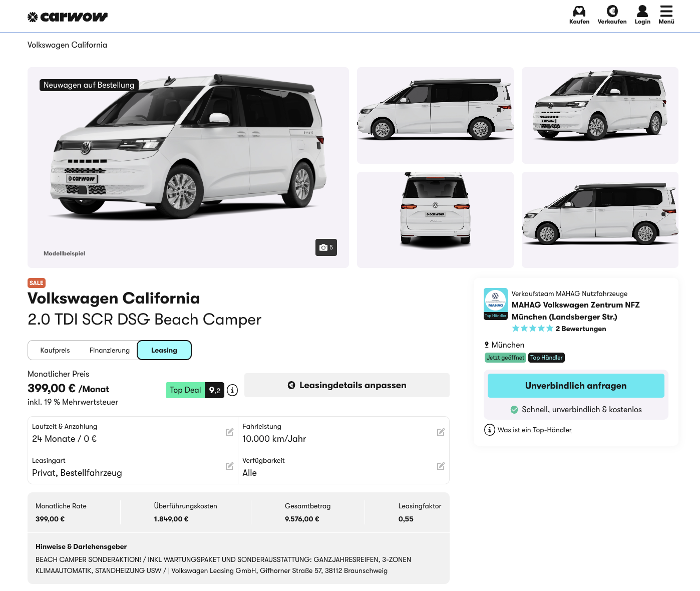Open the side-profile van thumbnail with black roof rail
Image resolution: width=700 pixels, height=591 pixels.
point(435,115)
